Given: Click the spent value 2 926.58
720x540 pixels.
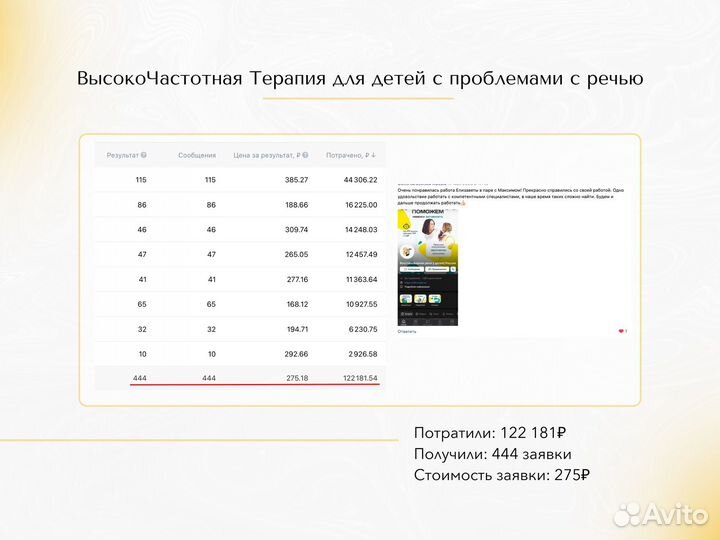Looking at the screenshot, I should click(363, 354).
